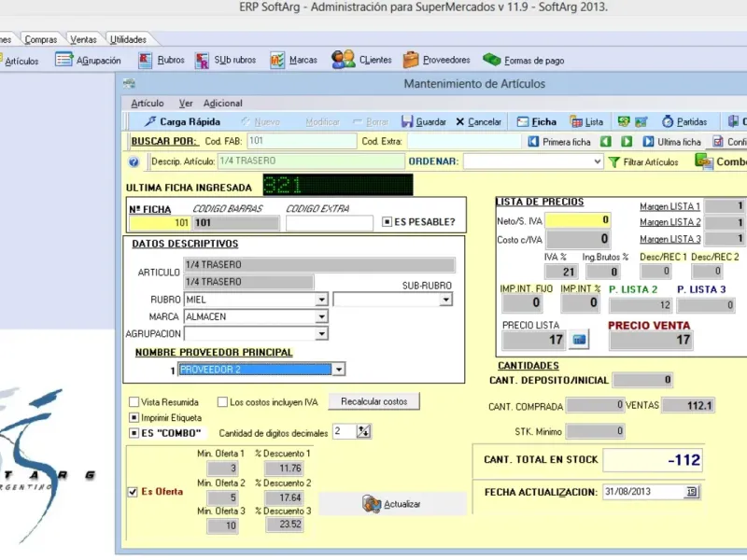Viewport: 747px width, 560px height.
Task: Click the Marcas icon
Action: pyautogui.click(x=277, y=61)
